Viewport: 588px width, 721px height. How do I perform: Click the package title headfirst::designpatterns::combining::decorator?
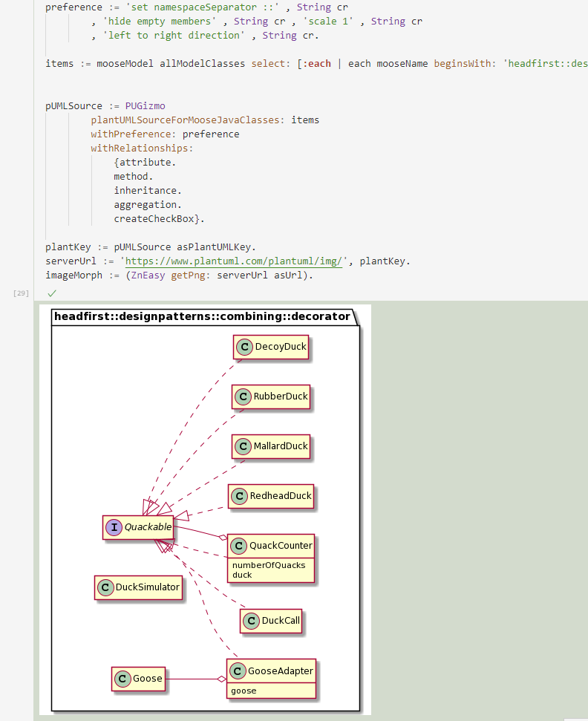pyautogui.click(x=202, y=316)
